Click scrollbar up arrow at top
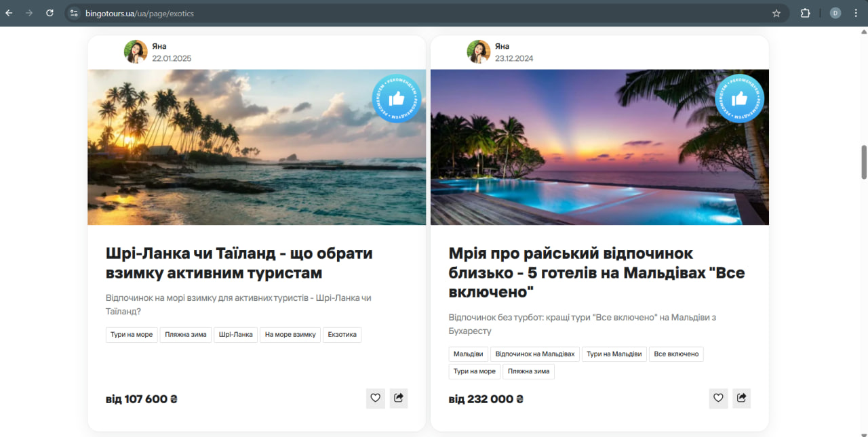Screen dimensions: 868x437 [864, 32]
